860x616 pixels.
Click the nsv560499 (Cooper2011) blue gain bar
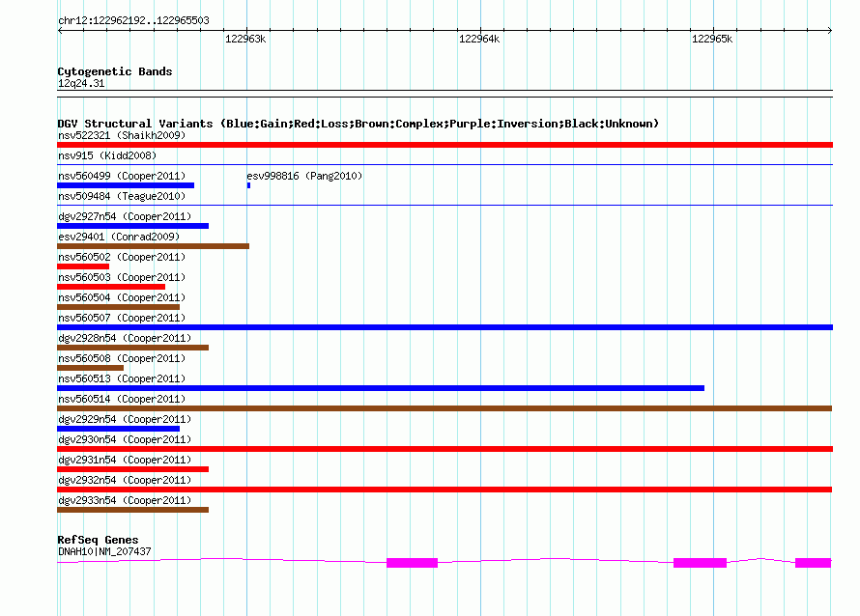click(x=126, y=185)
